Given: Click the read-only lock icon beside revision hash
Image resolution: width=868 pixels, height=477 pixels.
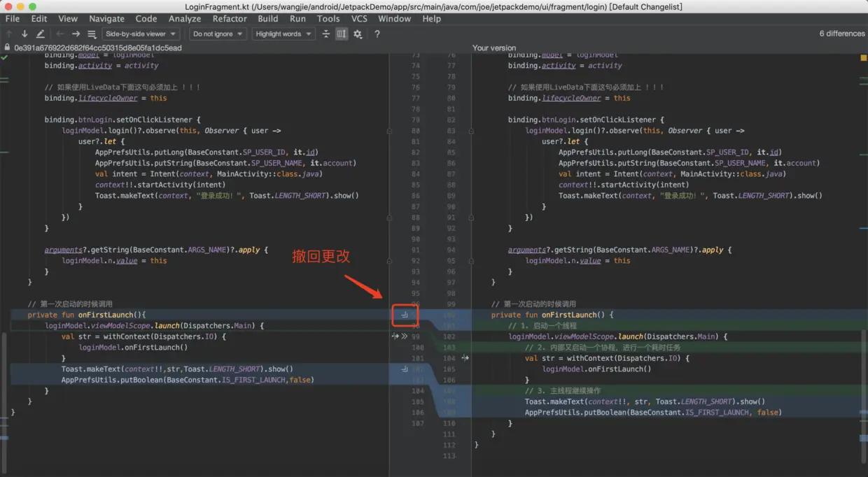Looking at the screenshot, I should (x=7, y=48).
